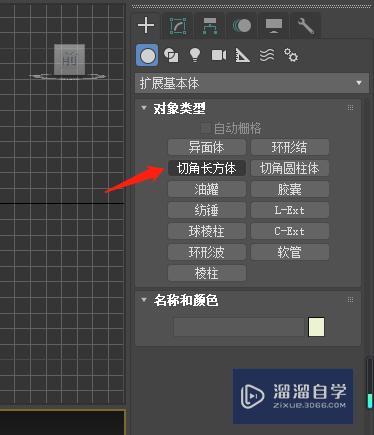Select the Cameras category icon
The height and width of the screenshot is (435, 374).
click(219, 55)
